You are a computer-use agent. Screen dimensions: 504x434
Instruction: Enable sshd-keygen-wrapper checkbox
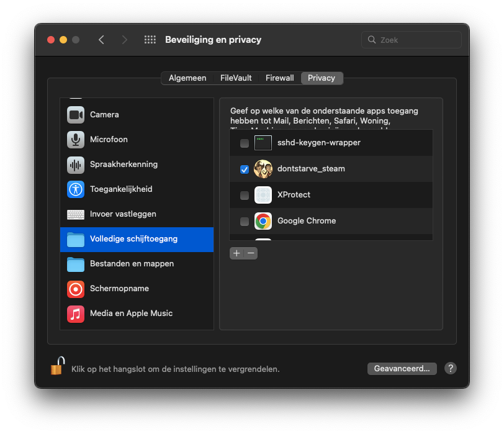click(245, 143)
